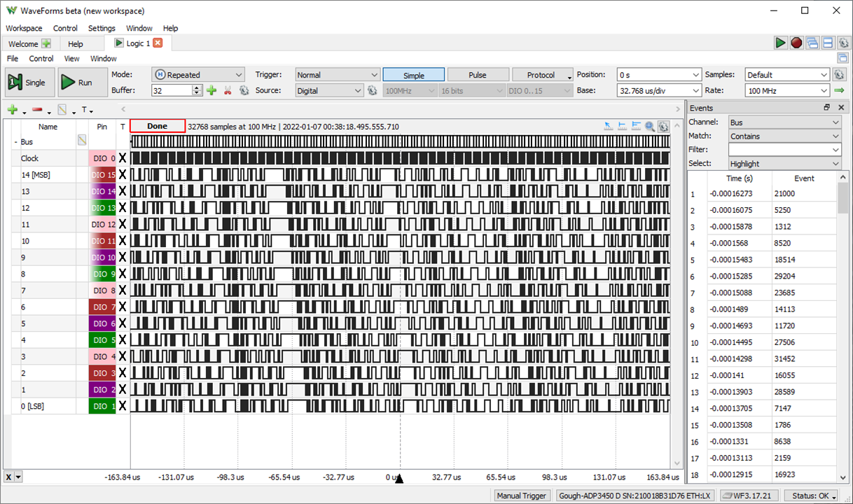The height and width of the screenshot is (504, 853).
Task: Click the gear icon beside Source dropdown
Action: pos(373,90)
